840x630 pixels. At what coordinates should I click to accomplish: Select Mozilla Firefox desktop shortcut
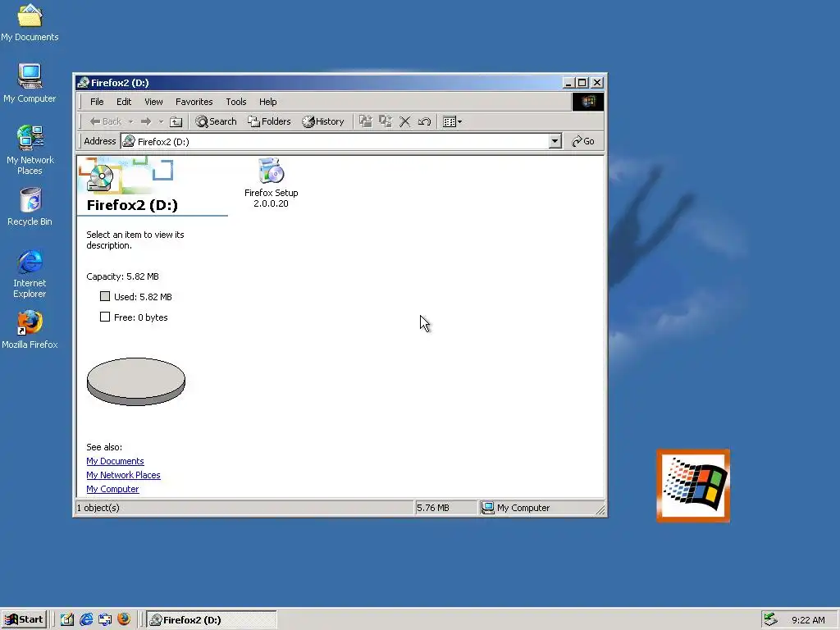[30, 331]
